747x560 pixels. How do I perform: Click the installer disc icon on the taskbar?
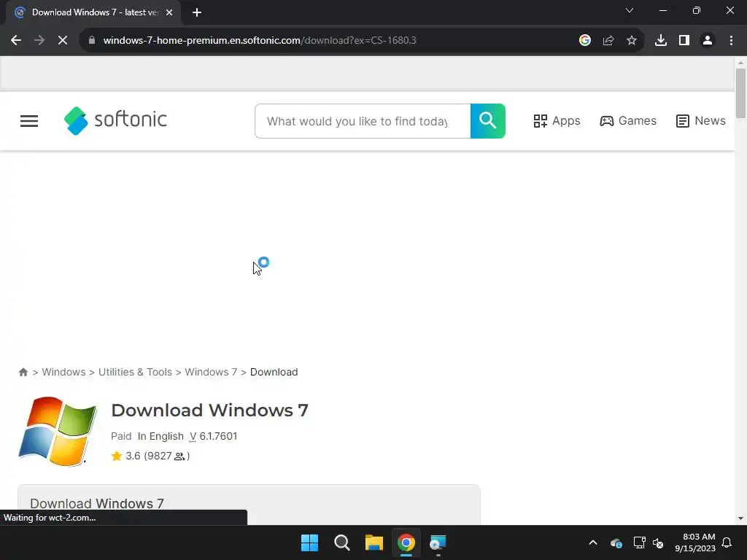438,542
